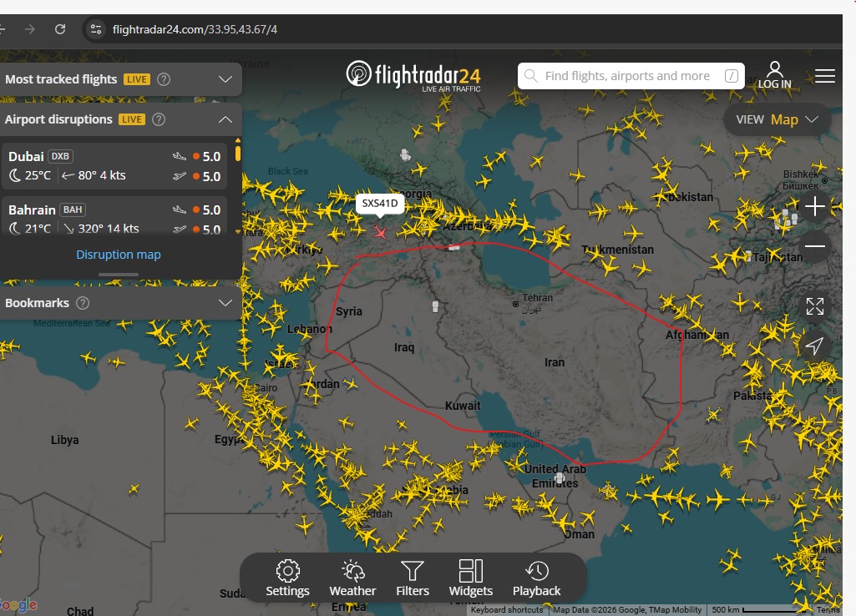
Task: Collapse Airport disruptions panel
Action: pos(225,119)
